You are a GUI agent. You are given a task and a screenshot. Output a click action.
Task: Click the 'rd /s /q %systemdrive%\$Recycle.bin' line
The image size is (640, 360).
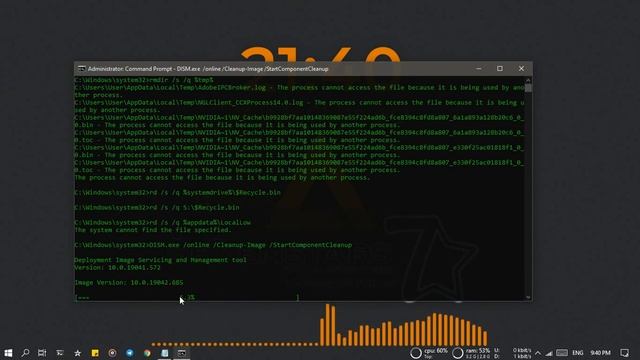[x=178, y=192]
